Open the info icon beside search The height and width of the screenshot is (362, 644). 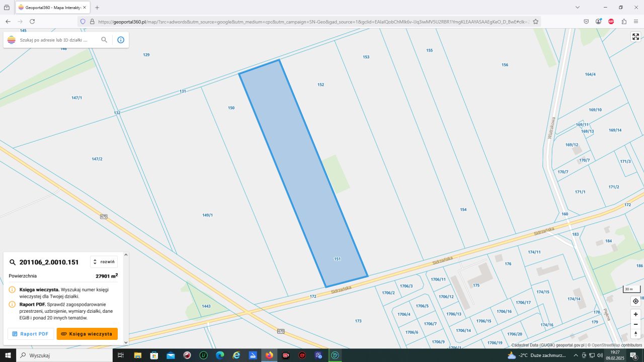tap(121, 40)
